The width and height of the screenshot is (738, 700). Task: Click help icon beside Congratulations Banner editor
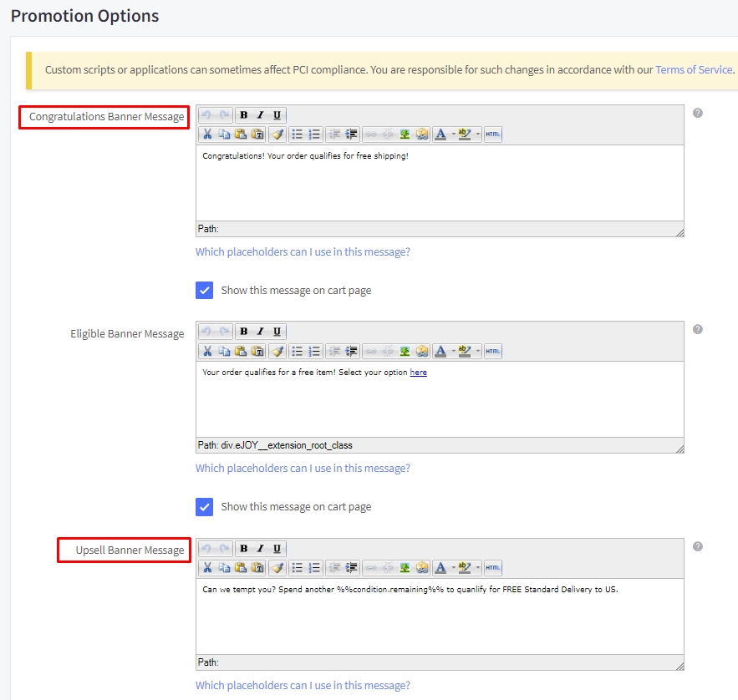point(698,113)
